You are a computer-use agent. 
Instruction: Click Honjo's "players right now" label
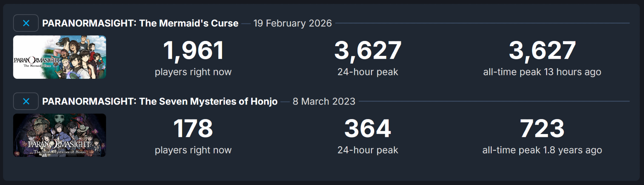[x=193, y=150]
